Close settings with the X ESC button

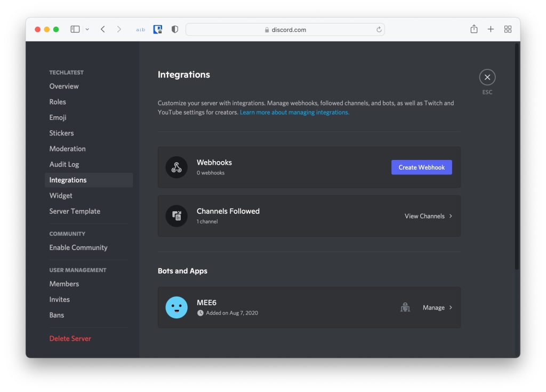point(487,77)
